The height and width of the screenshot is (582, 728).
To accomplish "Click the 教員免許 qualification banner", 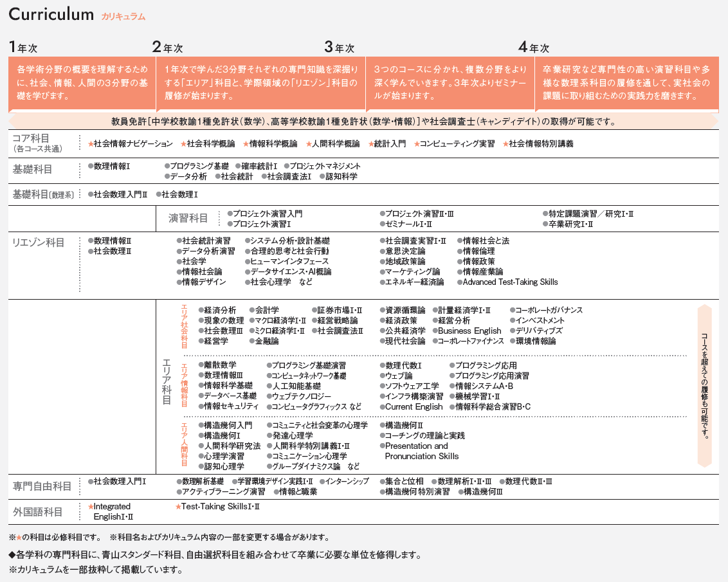I will click(x=363, y=121).
